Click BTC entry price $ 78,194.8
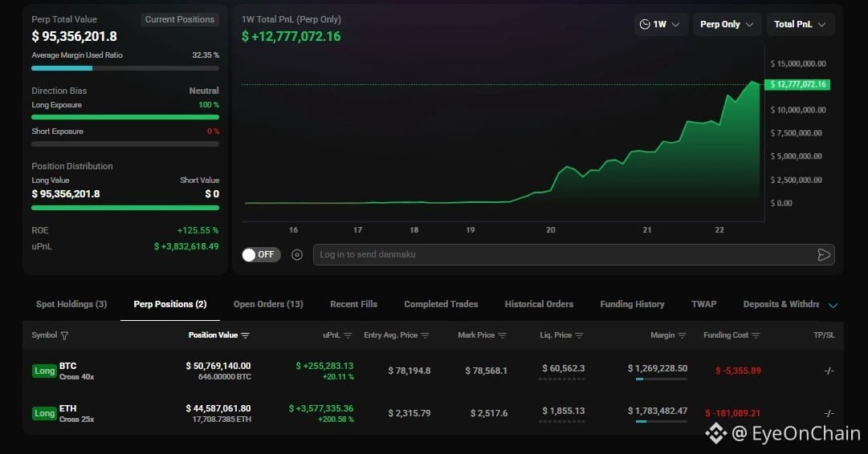This screenshot has height=454, width=868. (409, 371)
